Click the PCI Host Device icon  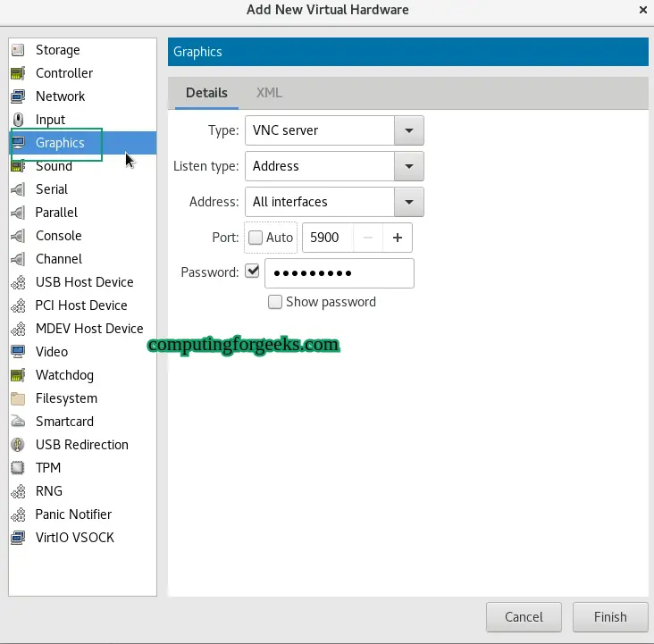coord(18,305)
